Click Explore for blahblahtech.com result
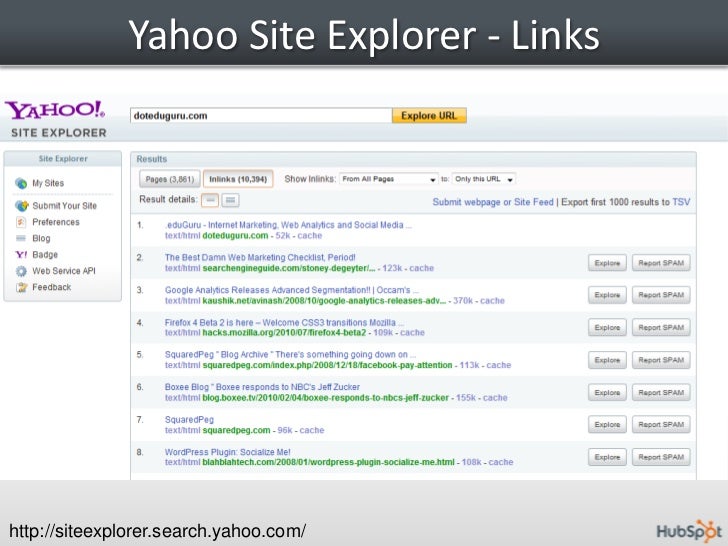The image size is (728, 546). click(x=607, y=457)
